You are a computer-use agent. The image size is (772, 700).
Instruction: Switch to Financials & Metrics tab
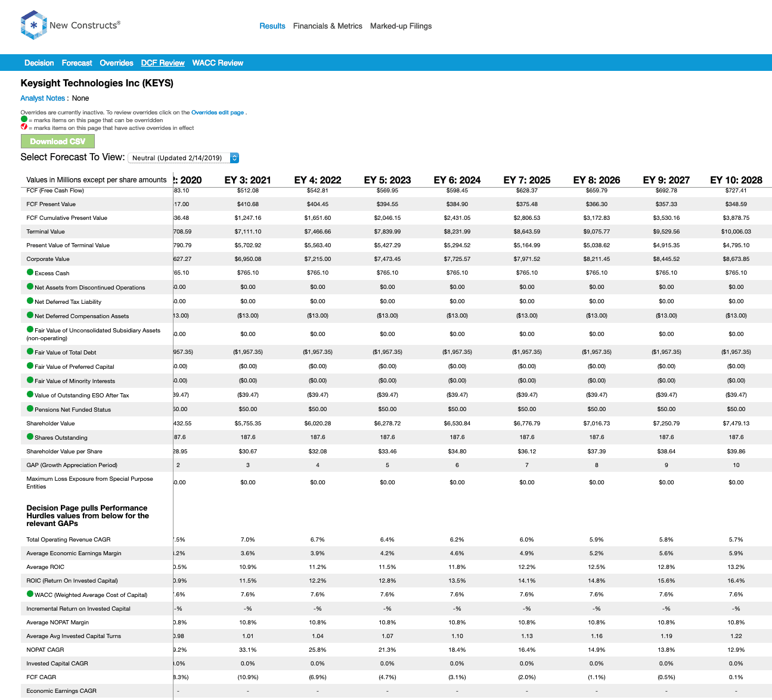point(328,26)
